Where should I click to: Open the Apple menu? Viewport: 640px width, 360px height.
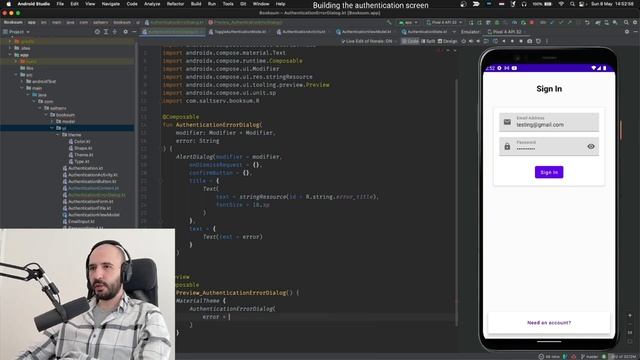(8, 4)
